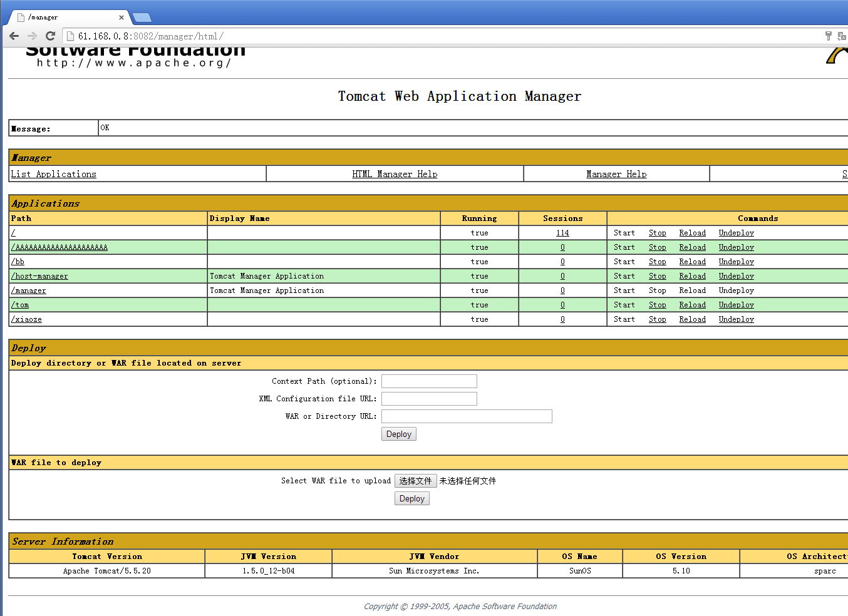Click the JVM version 1.5.0_12-b04 cell
The height and width of the screenshot is (616, 848).
[269, 571]
